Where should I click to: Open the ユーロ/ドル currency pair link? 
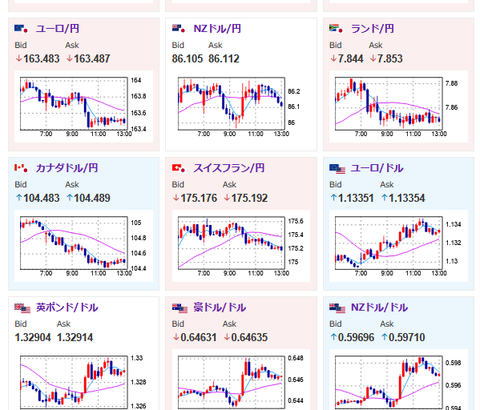(x=377, y=168)
